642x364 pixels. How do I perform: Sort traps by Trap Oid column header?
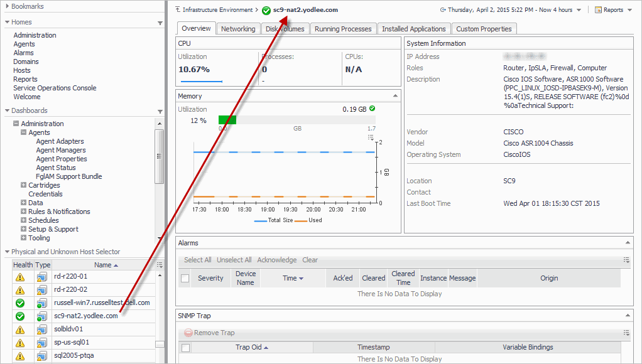click(252, 347)
